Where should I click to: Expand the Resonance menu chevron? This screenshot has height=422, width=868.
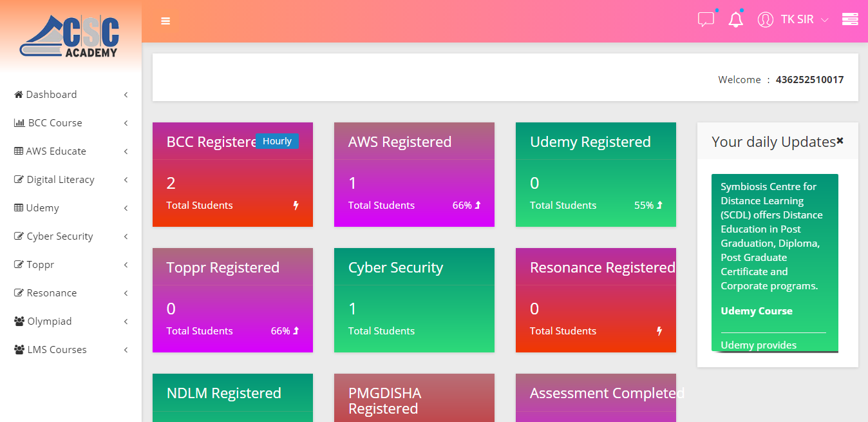126,293
